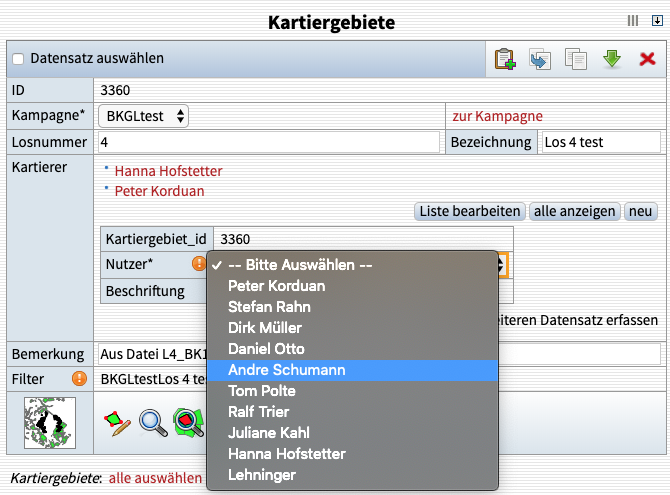670x495 pixels.
Task: Select Peter Korduan in dropdown list
Action: point(353,286)
